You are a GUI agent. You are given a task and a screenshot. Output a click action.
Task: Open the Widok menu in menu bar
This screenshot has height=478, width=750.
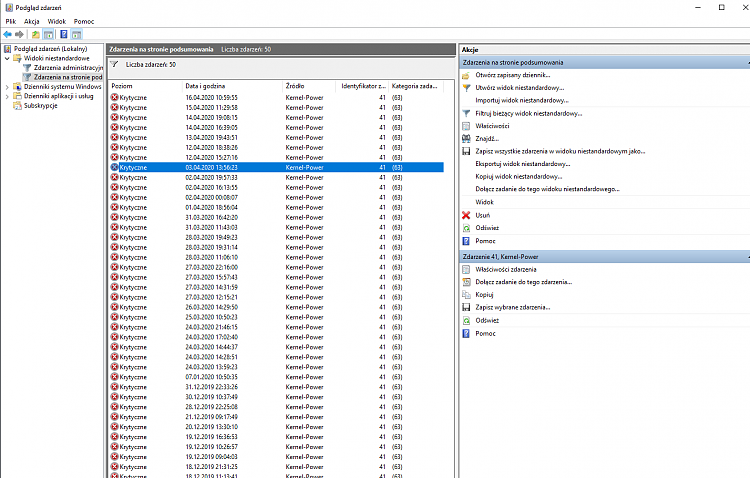(x=57, y=20)
